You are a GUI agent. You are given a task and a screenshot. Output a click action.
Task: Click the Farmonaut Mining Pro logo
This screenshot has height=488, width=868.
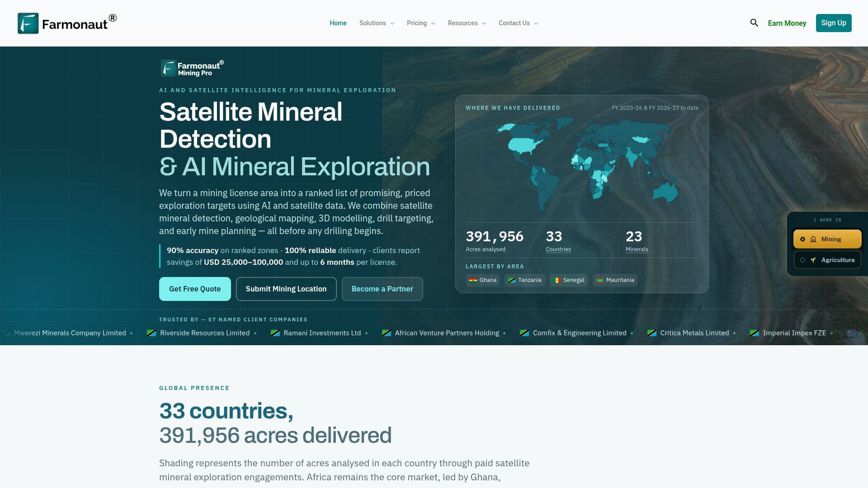click(x=193, y=68)
